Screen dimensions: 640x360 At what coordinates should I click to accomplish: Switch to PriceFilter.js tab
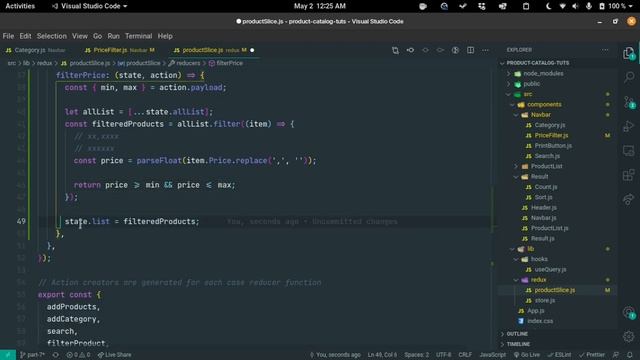tap(120, 50)
